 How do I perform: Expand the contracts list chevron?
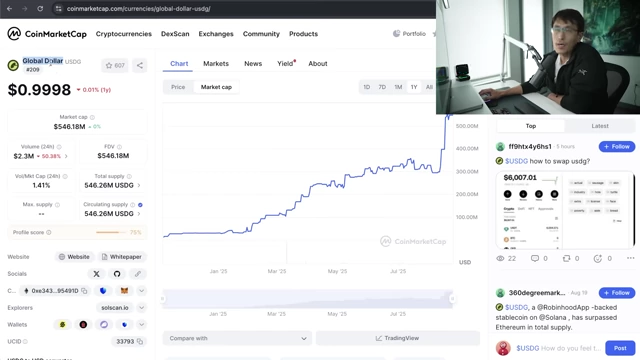pos(141,291)
